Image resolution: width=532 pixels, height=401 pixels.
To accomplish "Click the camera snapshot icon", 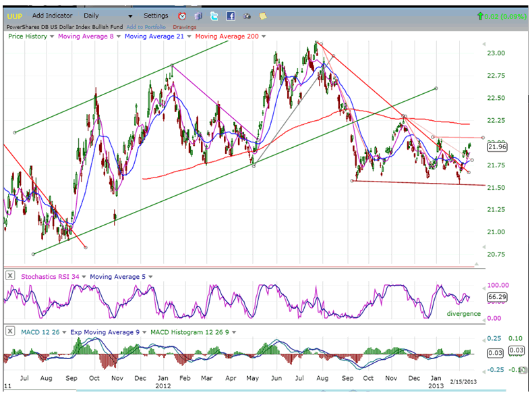I will pos(247,16).
